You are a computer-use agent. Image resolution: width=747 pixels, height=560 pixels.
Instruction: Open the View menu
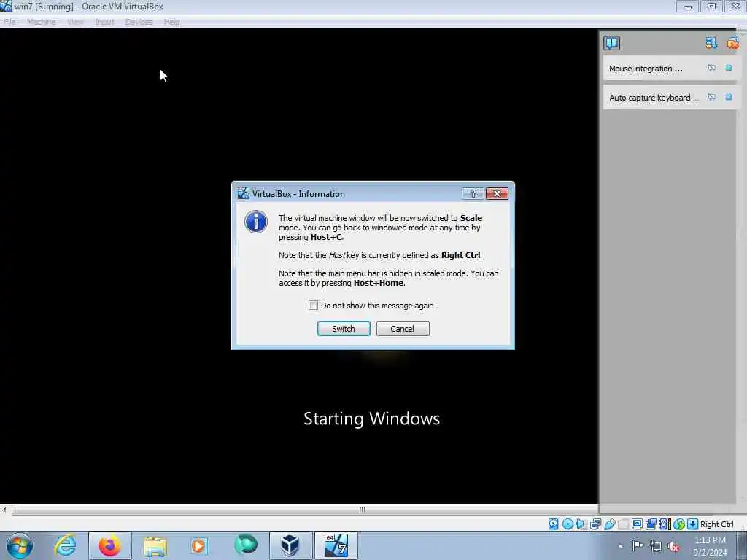click(x=75, y=22)
